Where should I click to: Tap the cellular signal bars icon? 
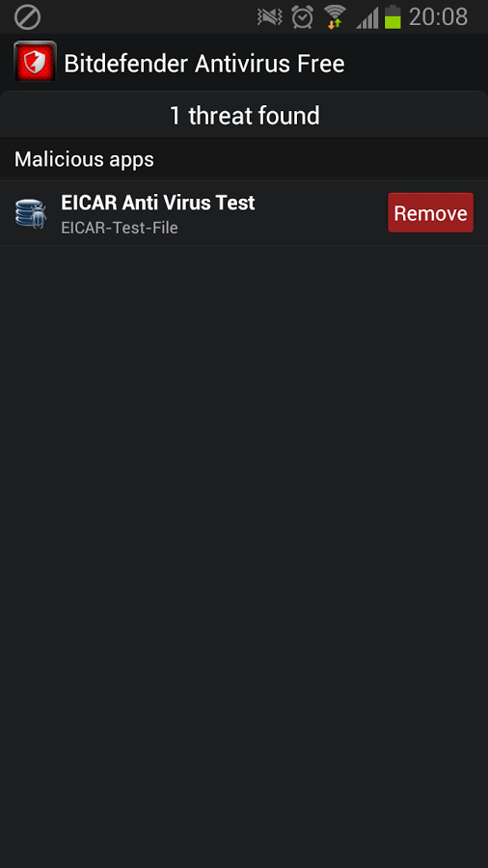pyautogui.click(x=366, y=17)
